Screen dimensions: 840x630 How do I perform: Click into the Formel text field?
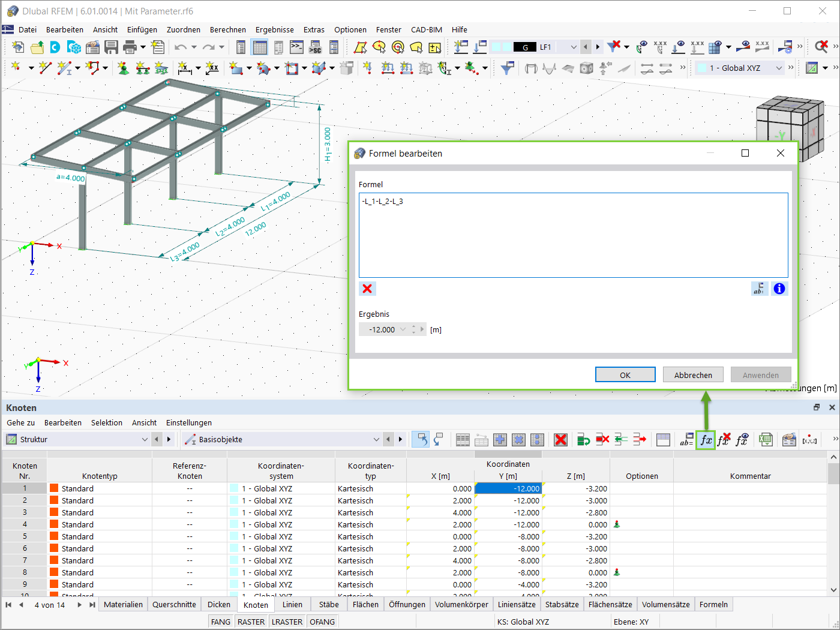coord(573,235)
